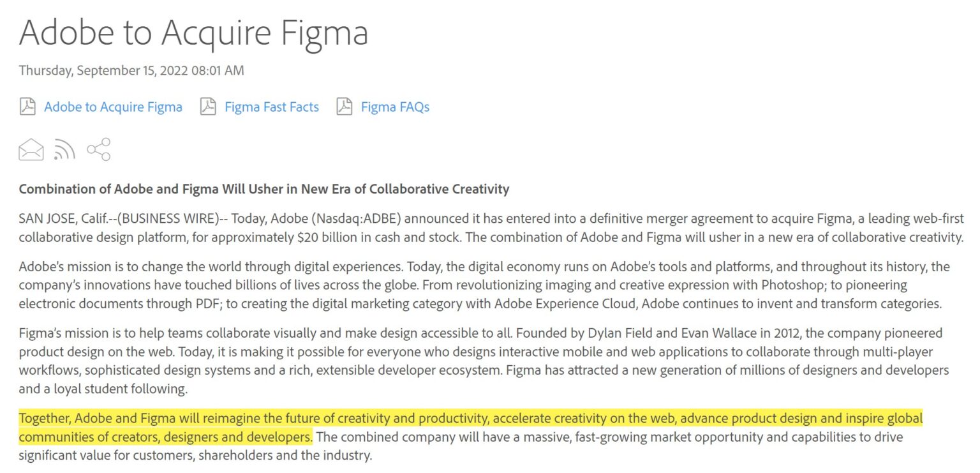Open the Adobe to Acquire Figma link

point(113,107)
